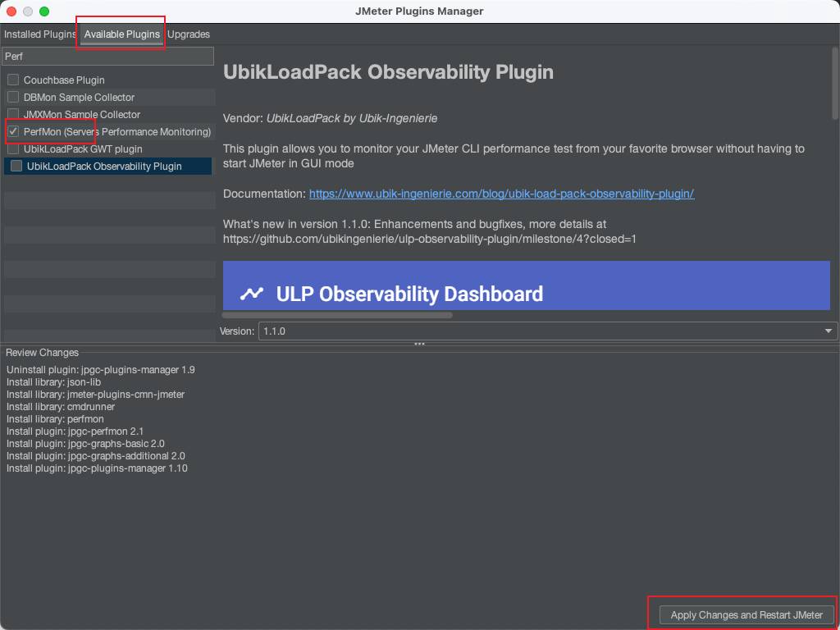Click 'Install plugin: jpgc-plugins-manager 1.10' line
The height and width of the screenshot is (630, 840).
coord(97,468)
